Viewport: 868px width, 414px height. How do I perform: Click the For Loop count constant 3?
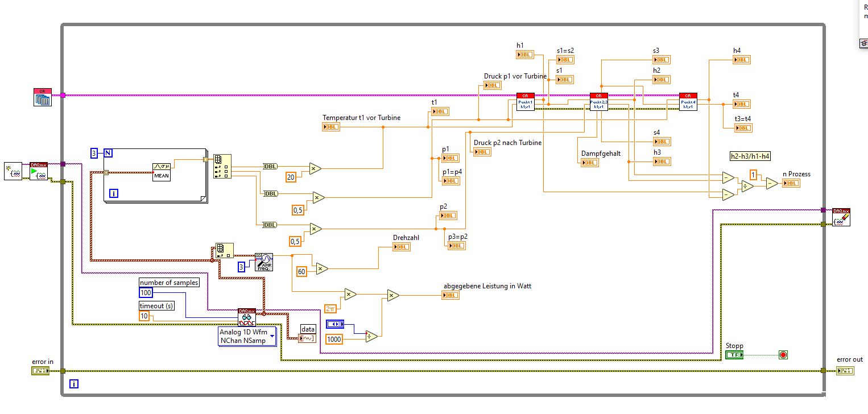pyautogui.click(x=94, y=152)
